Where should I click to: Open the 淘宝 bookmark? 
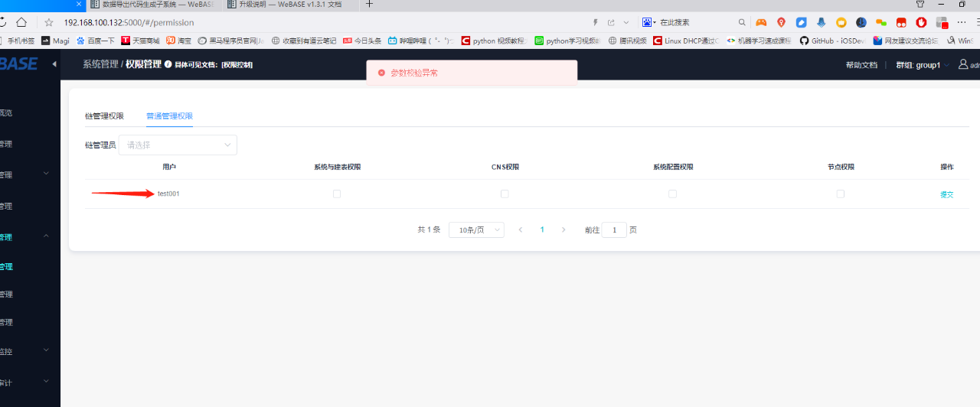pos(179,41)
